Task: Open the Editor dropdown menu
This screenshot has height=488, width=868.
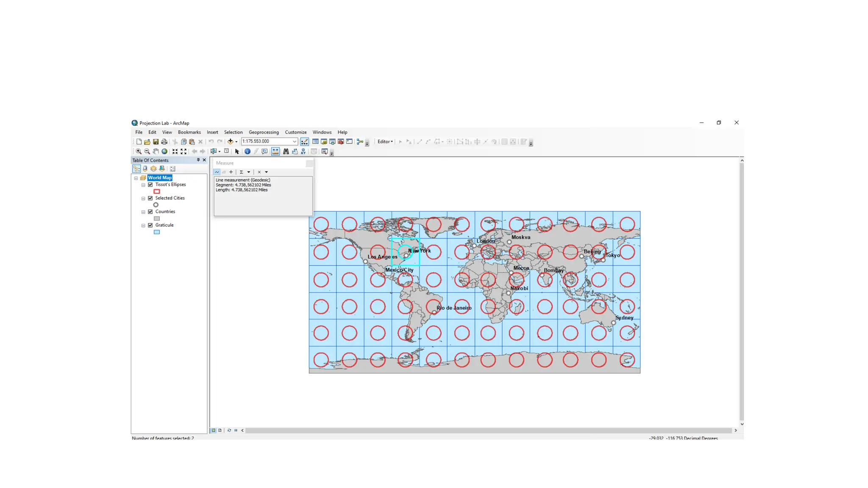Action: [x=385, y=141]
